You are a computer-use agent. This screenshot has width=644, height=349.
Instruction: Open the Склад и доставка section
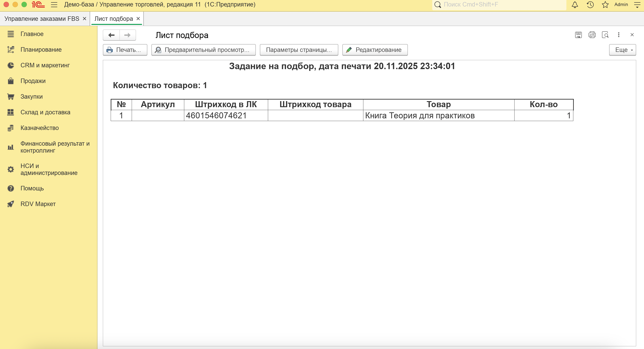tap(45, 112)
